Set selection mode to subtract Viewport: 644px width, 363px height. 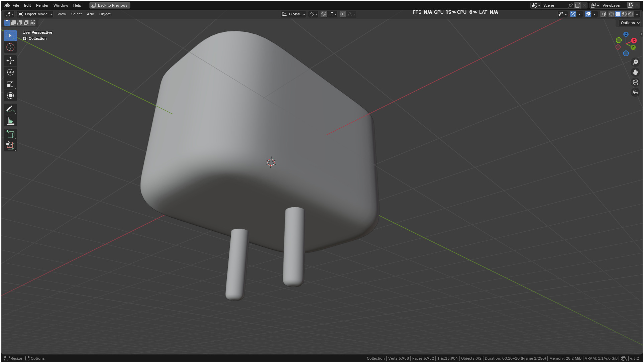coord(20,23)
